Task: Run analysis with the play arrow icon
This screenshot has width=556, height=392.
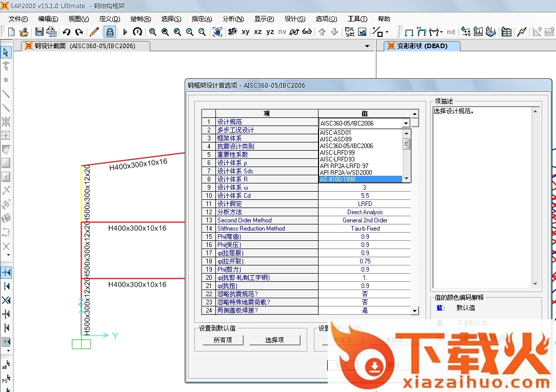Action: coord(125,32)
